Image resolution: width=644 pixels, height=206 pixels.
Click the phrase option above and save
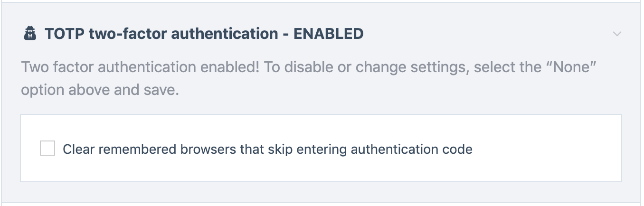click(100, 90)
